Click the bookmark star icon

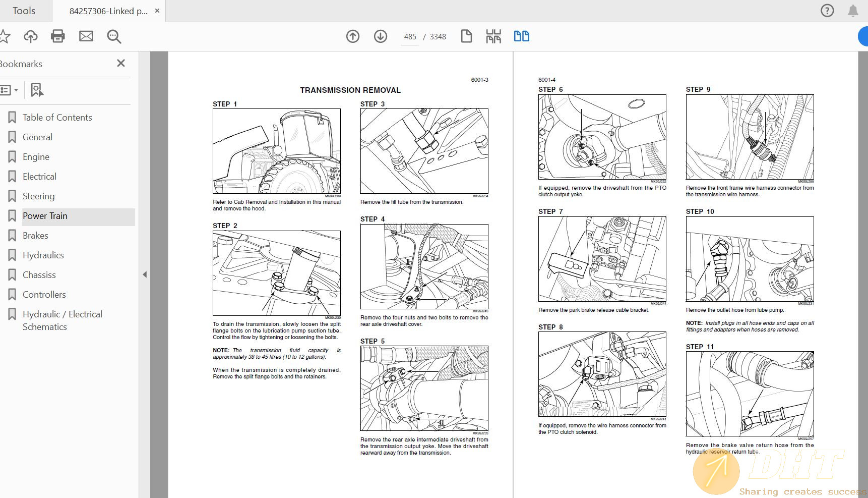4,36
